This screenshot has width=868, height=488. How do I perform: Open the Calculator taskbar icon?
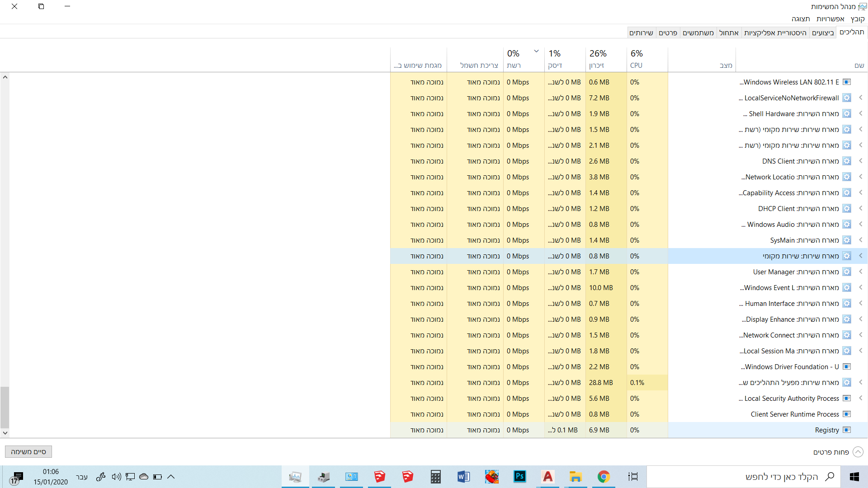(x=435, y=477)
